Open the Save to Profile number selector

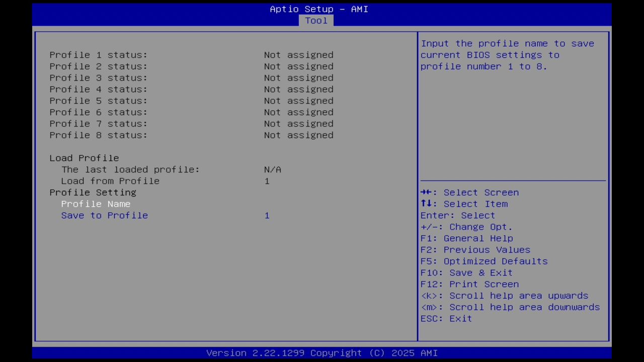[267, 215]
